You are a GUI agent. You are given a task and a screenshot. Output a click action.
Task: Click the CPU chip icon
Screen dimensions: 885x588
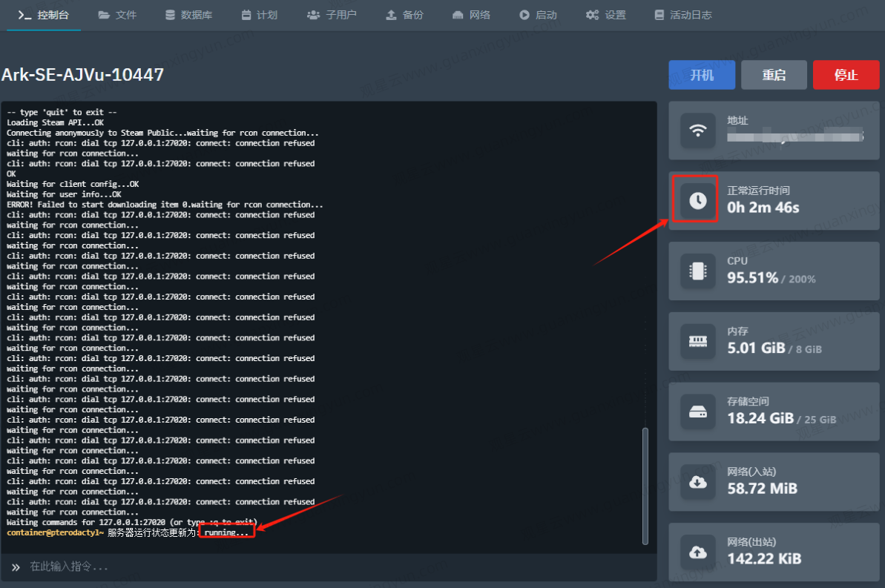697,271
